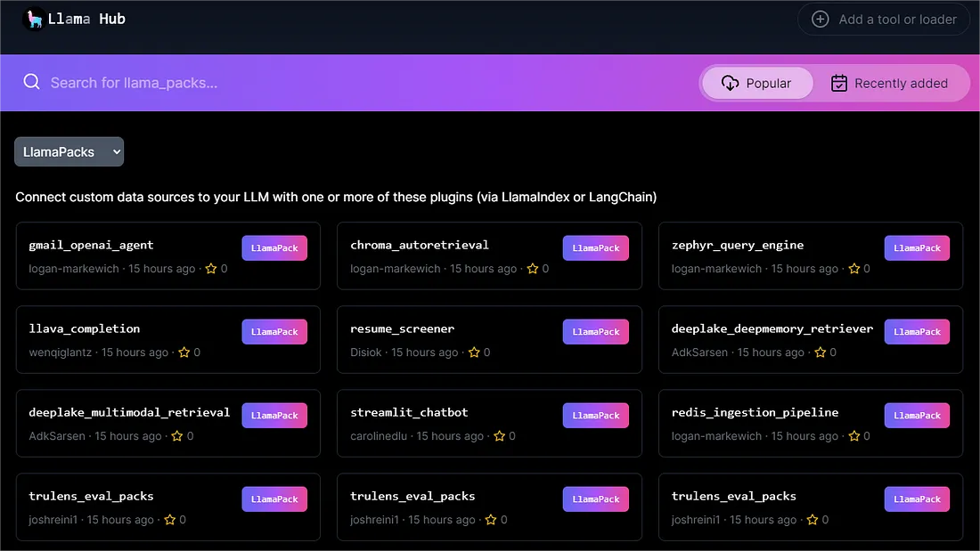Click the cloud download icon on Popular
This screenshot has width=980, height=551.
(730, 83)
